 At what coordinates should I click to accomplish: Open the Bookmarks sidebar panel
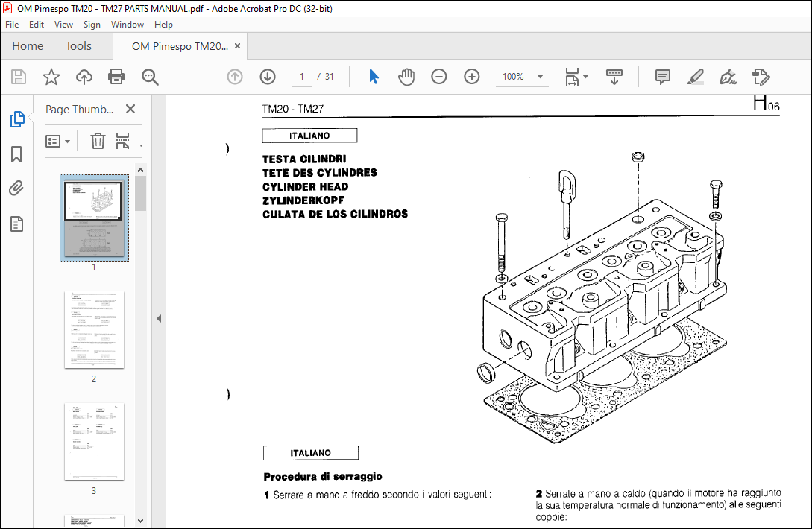16,153
